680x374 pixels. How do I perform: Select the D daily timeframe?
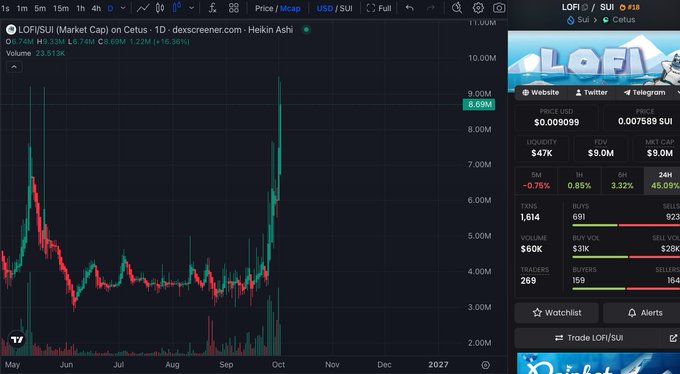110,8
